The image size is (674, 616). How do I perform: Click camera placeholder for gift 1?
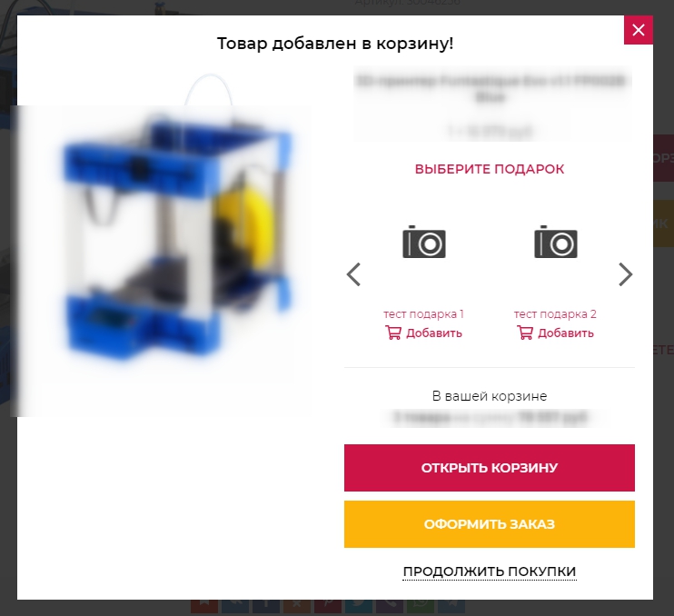[424, 242]
